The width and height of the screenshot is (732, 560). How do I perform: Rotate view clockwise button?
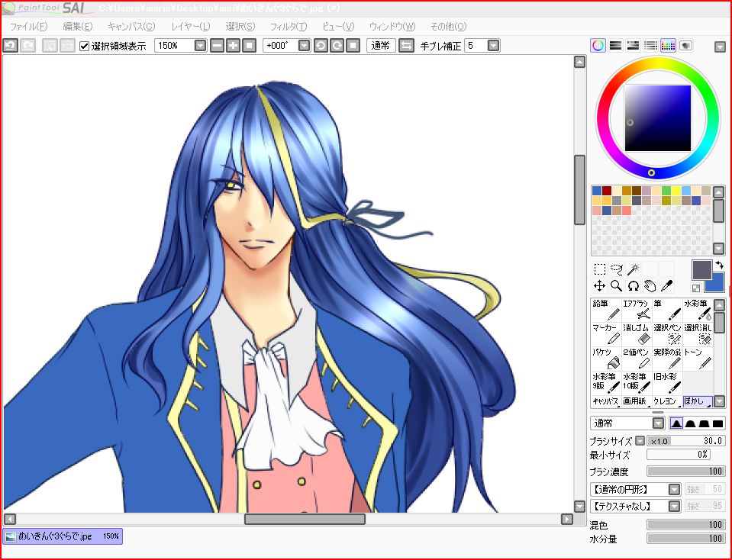tap(337, 45)
